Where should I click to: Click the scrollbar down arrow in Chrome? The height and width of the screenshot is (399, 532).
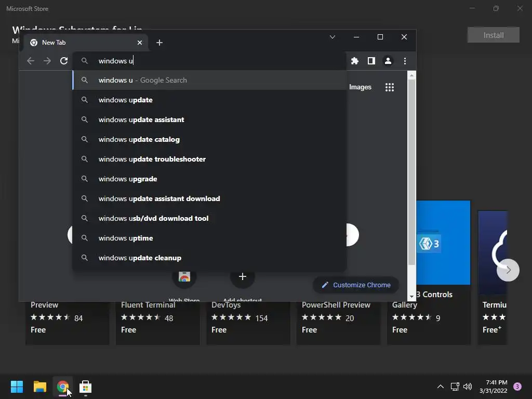pos(411,297)
